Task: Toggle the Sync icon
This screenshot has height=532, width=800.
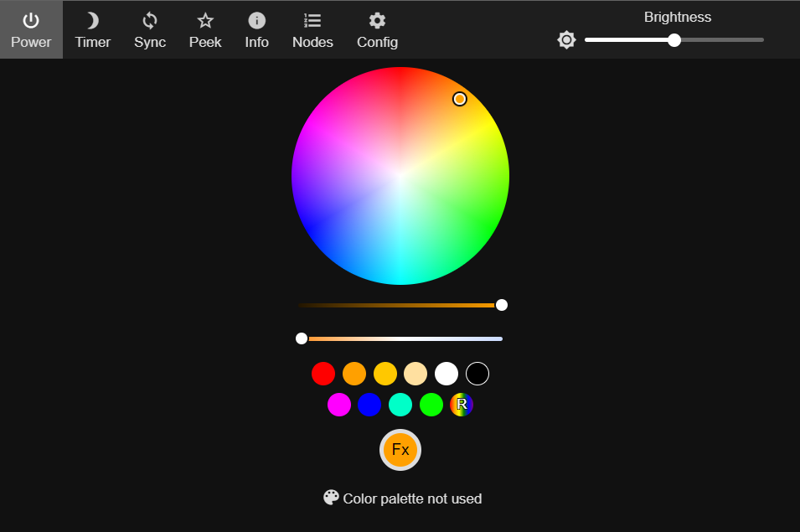Action: [x=149, y=21]
